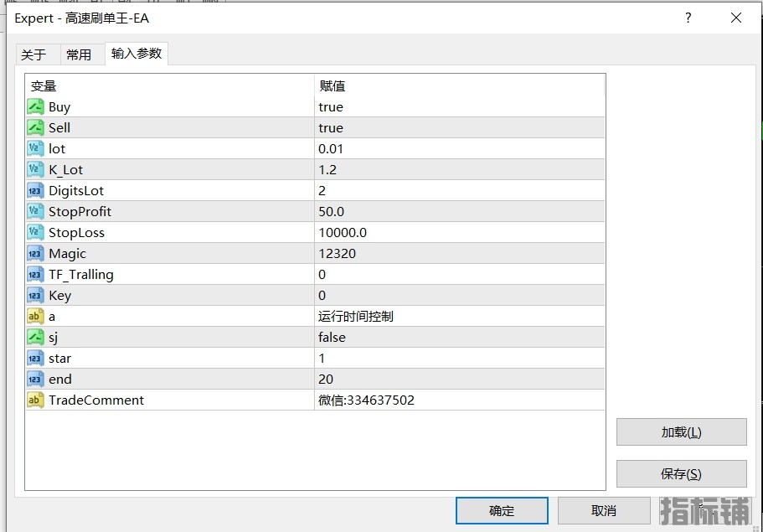Click the 保存(S) button

(x=681, y=473)
